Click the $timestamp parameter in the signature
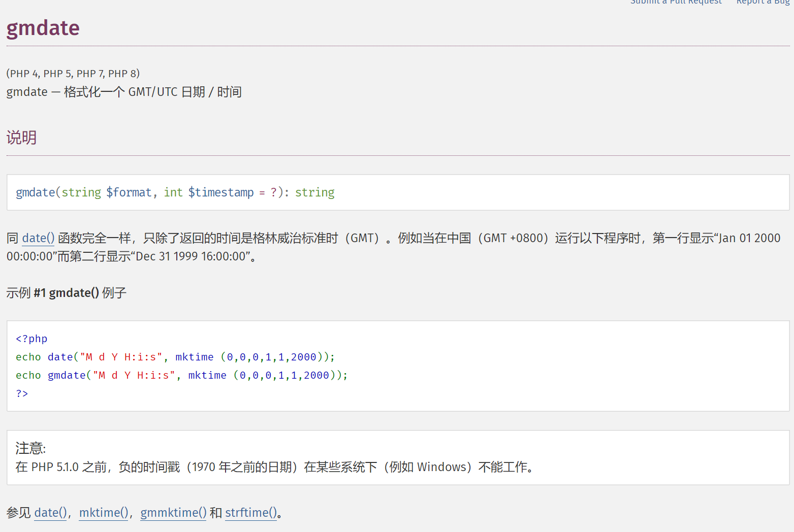Viewport: 794px width, 532px height. (x=220, y=192)
